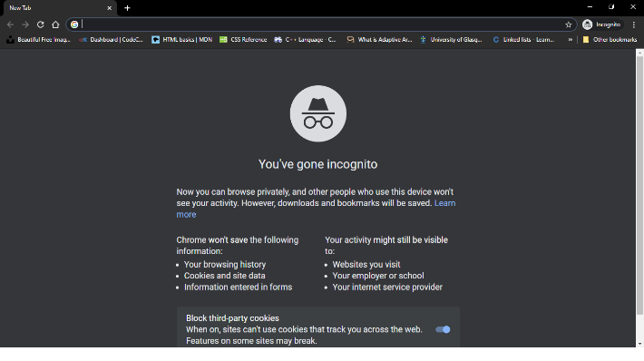644x361 pixels.
Task: Open the Incognito profile indicator
Action: coord(601,24)
